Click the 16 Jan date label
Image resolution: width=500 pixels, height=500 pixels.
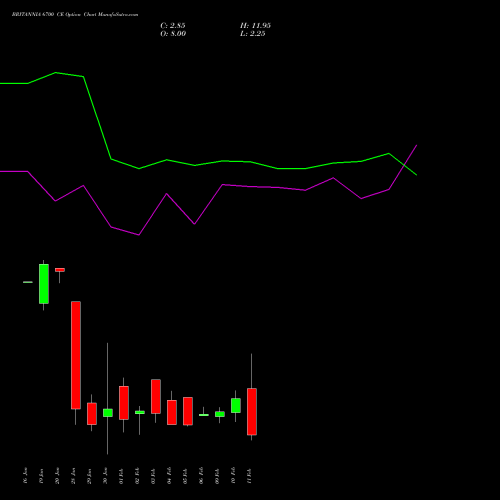click(26, 476)
